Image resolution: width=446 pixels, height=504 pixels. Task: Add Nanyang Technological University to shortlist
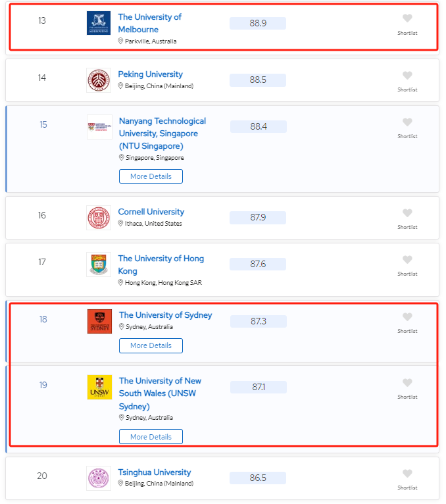407,122
